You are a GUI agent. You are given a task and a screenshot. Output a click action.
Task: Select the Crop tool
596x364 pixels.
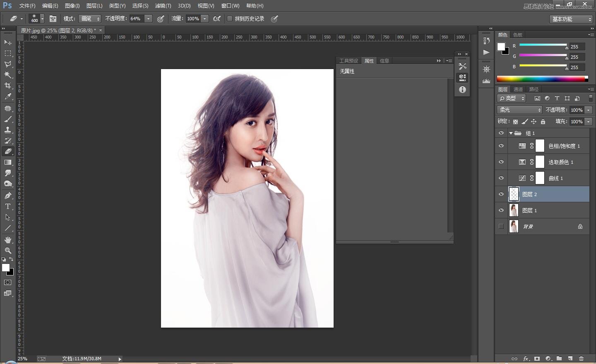pyautogui.click(x=8, y=86)
